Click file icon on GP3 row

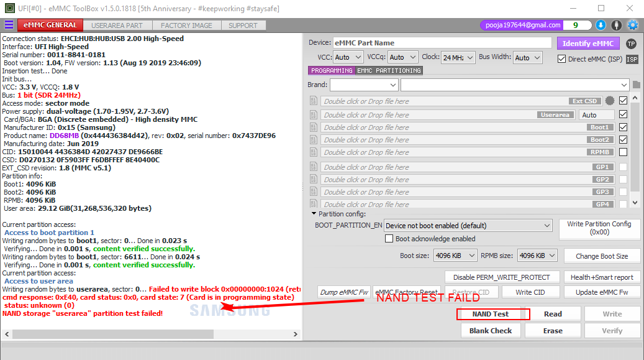[314, 192]
